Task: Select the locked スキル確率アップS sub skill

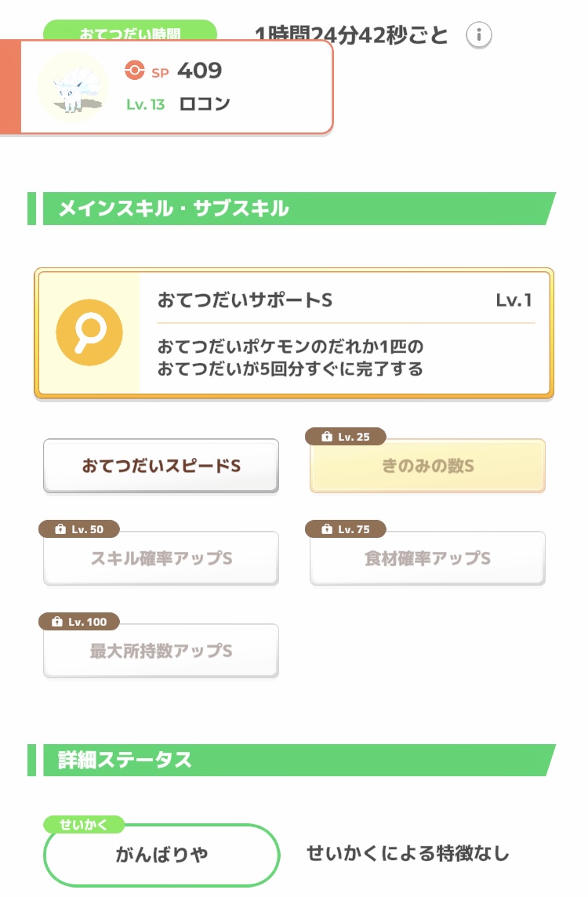Action: pyautogui.click(x=162, y=558)
